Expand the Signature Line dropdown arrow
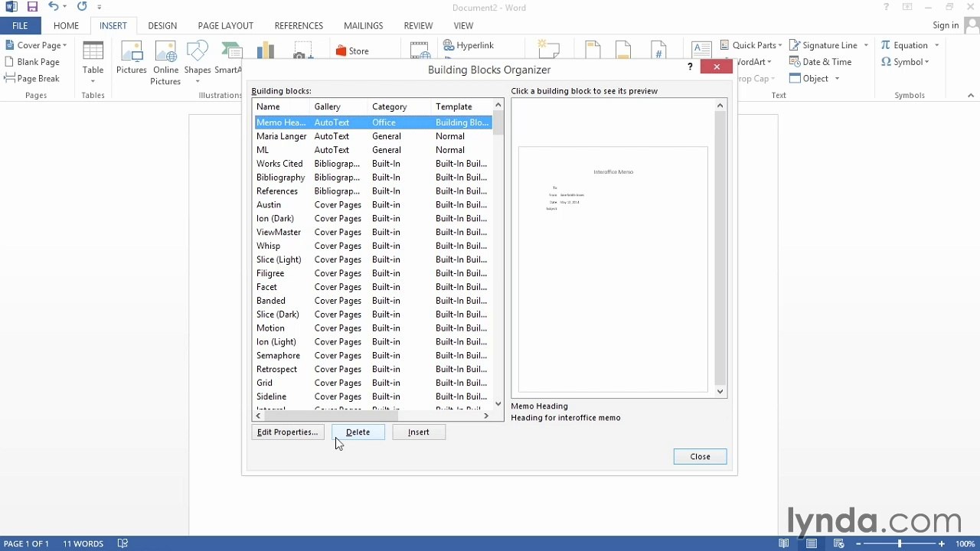The height and width of the screenshot is (551, 980). coord(866,45)
